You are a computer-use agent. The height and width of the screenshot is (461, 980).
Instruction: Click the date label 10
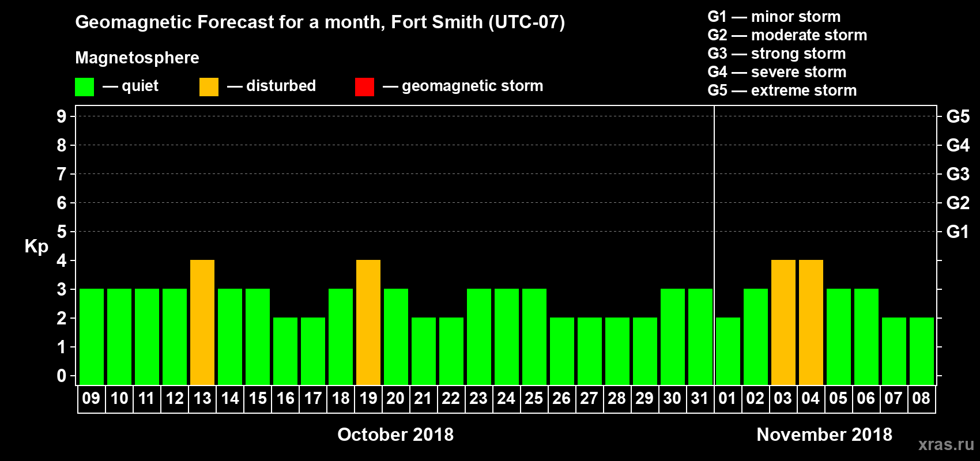click(119, 399)
